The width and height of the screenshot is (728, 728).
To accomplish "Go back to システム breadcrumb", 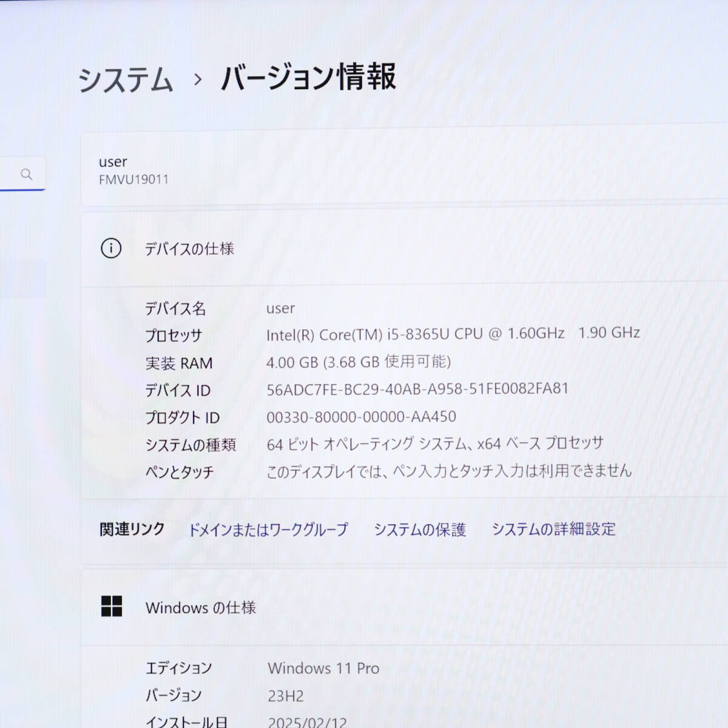I will (126, 79).
